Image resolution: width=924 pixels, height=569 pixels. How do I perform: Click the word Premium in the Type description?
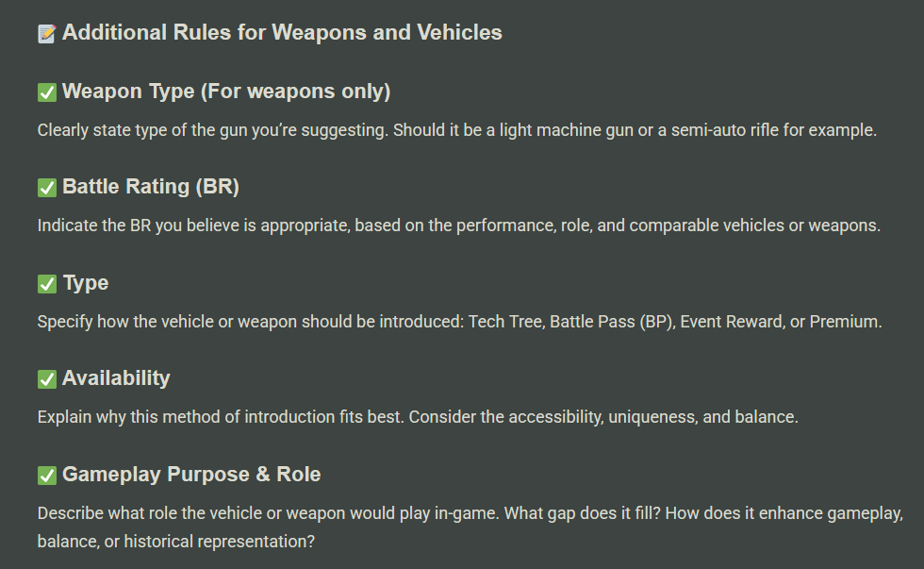pos(843,322)
